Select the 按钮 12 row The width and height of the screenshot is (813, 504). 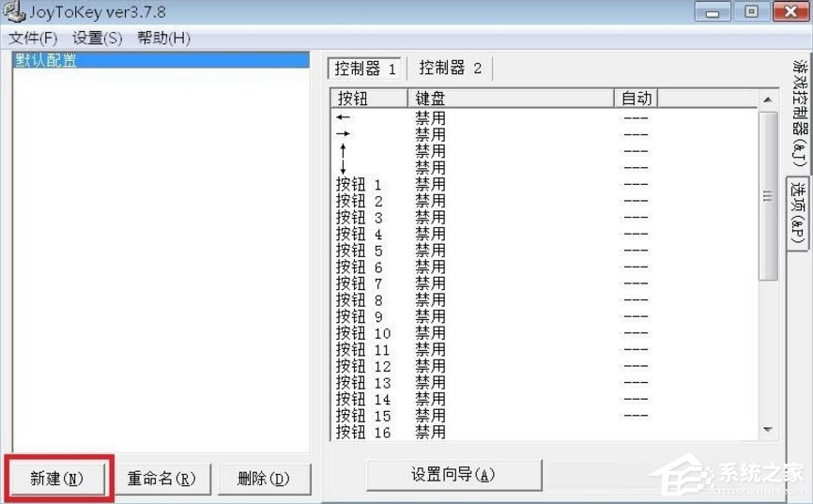(x=545, y=366)
